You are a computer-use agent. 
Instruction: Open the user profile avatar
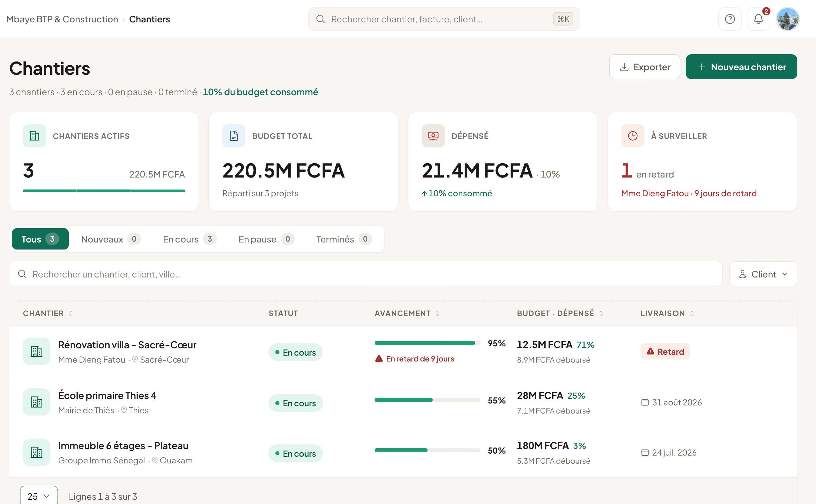pos(787,19)
